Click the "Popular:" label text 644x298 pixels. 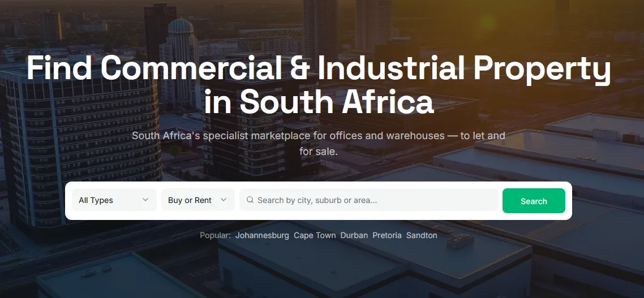[x=215, y=235]
